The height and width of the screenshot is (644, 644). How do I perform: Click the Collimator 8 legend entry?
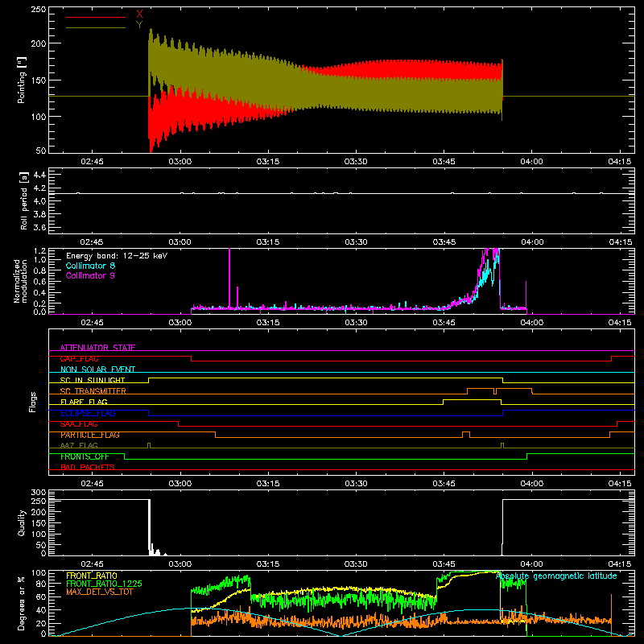[90, 266]
